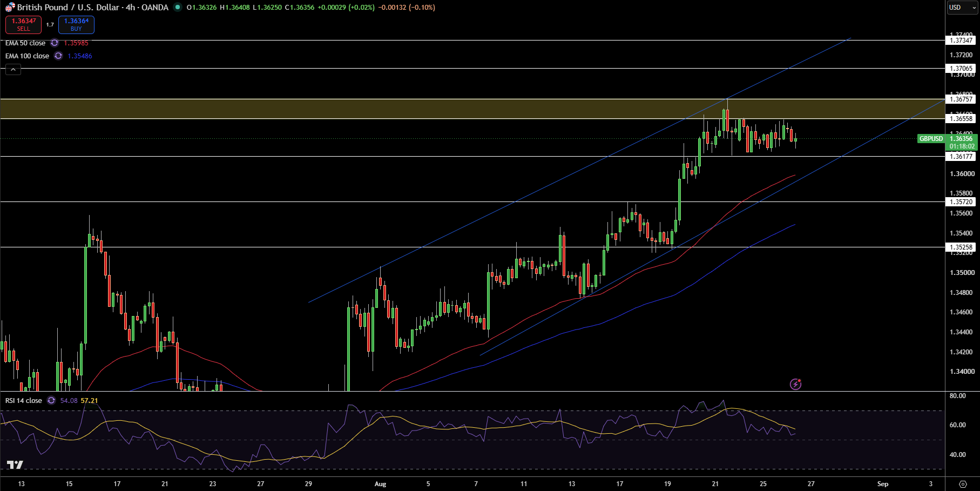Click the 1.34000 price axis label
The height and width of the screenshot is (491, 980).
[962, 372]
